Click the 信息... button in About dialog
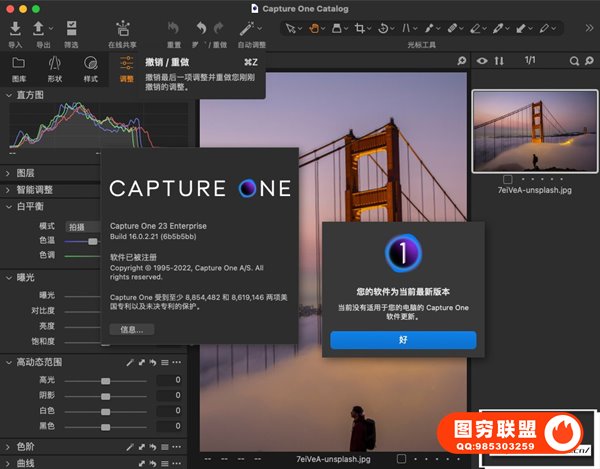The image size is (600, 469). tap(132, 329)
